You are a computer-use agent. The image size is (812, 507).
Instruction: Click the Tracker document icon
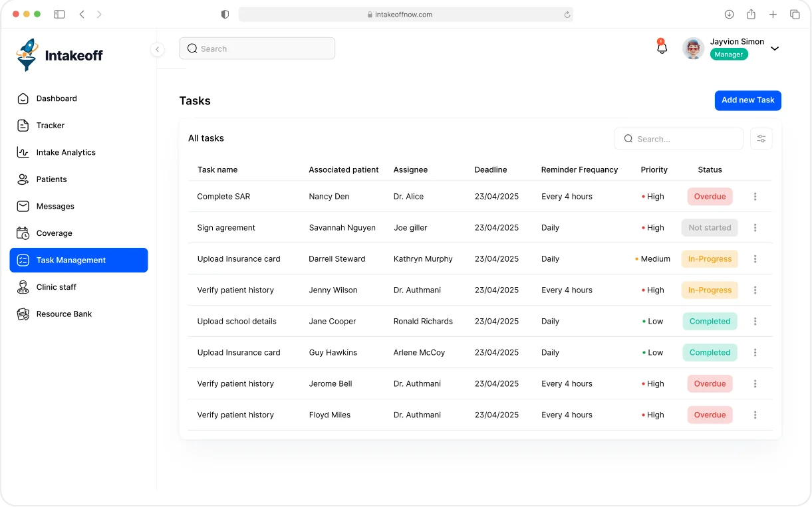(x=23, y=126)
